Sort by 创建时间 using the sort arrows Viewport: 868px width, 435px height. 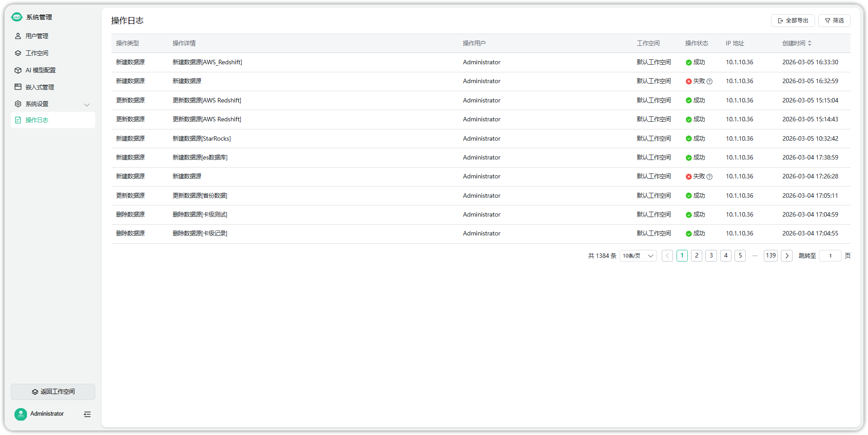click(810, 44)
